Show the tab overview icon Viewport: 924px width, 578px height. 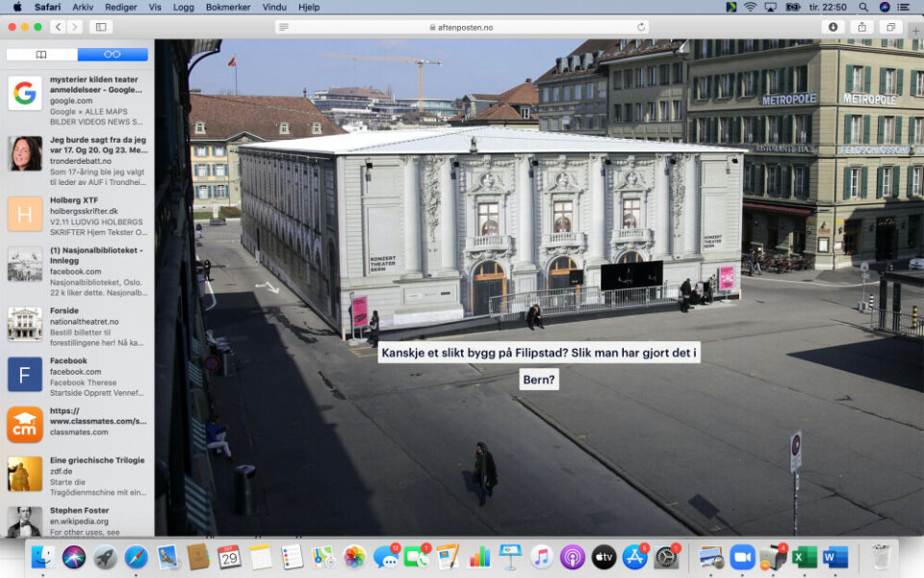tap(890, 27)
